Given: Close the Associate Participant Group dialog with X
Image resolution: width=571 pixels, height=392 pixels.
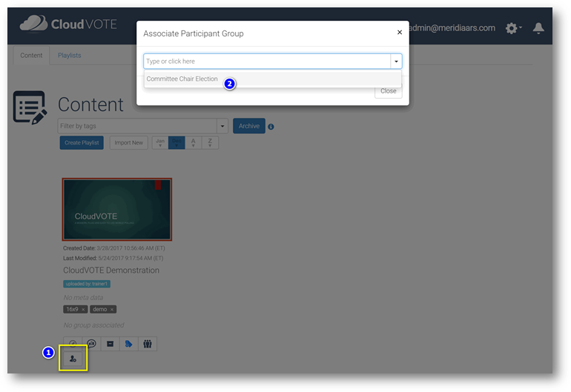Looking at the screenshot, I should [x=400, y=33].
